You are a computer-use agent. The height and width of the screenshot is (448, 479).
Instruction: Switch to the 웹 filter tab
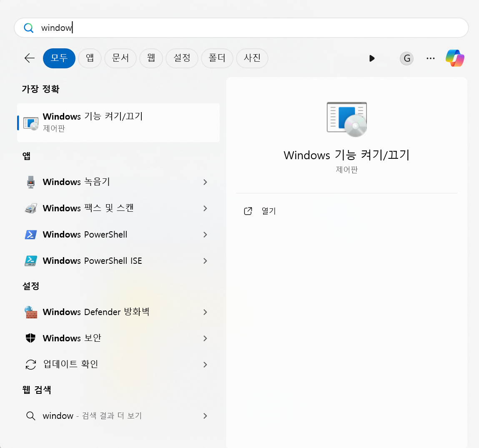(151, 58)
